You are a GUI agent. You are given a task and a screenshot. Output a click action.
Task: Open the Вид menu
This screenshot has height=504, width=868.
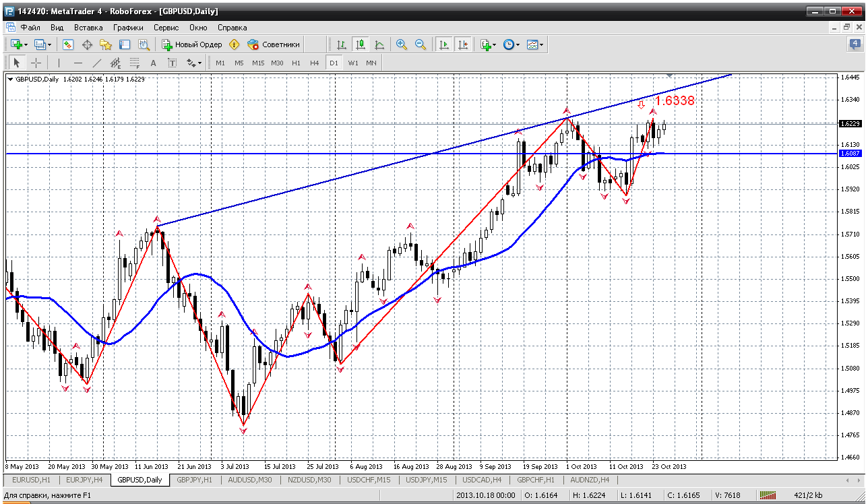coord(57,28)
